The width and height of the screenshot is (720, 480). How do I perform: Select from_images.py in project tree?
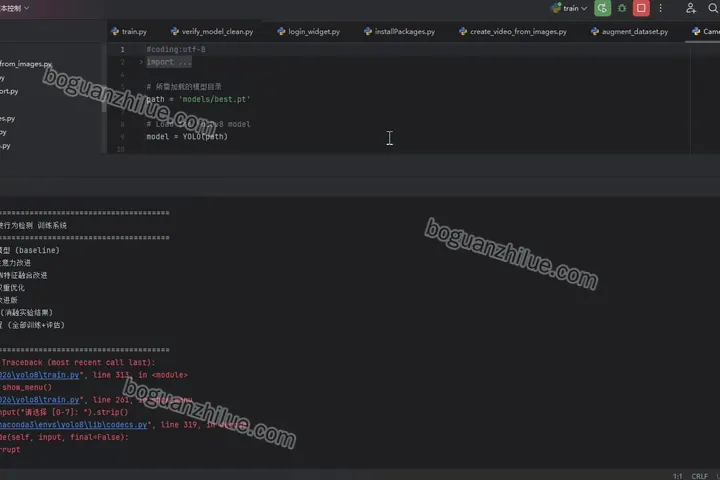click(26, 64)
